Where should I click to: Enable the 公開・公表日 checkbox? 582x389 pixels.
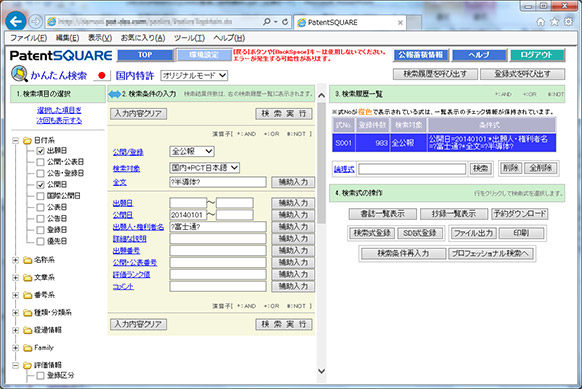click(x=40, y=162)
